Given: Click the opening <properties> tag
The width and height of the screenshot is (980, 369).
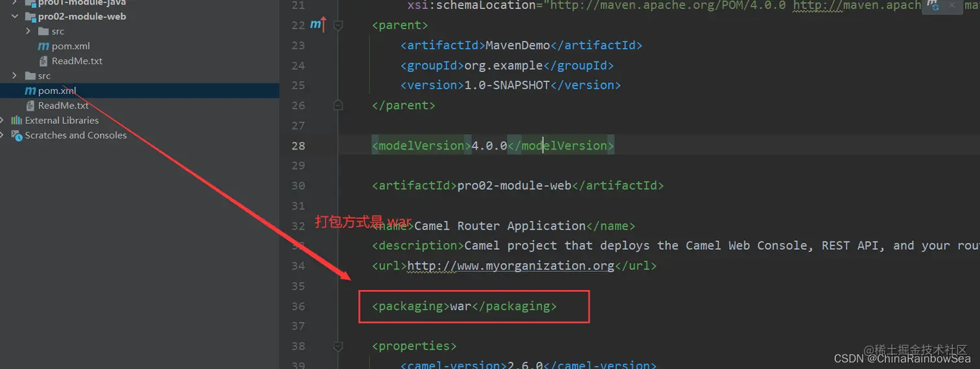Looking at the screenshot, I should (x=414, y=346).
